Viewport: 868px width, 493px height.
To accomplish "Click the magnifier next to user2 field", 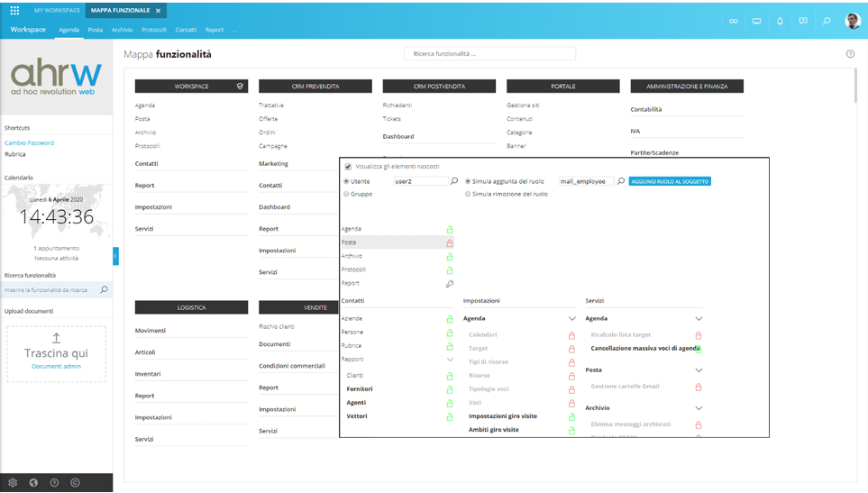I will click(x=454, y=182).
